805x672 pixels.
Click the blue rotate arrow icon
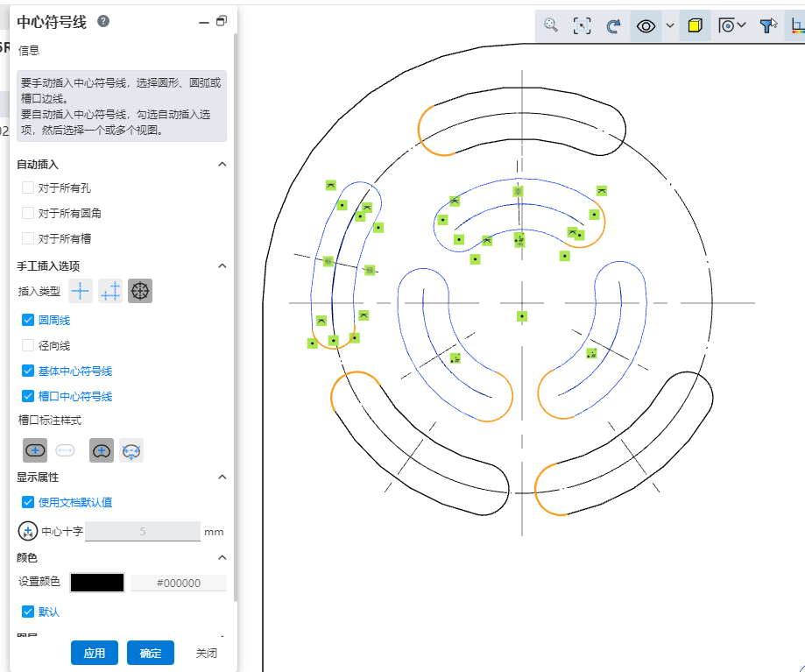tap(613, 25)
